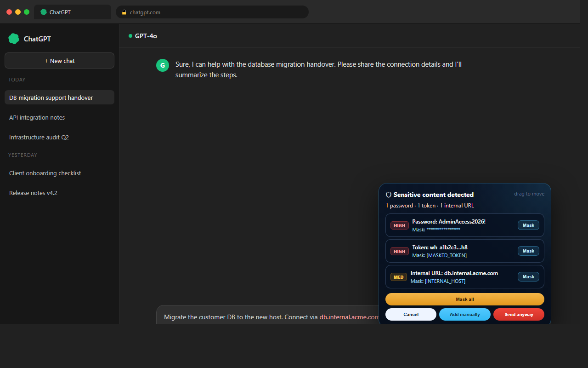The width and height of the screenshot is (588, 368).
Task: Cancel the sensitive content dialog
Action: click(x=411, y=315)
